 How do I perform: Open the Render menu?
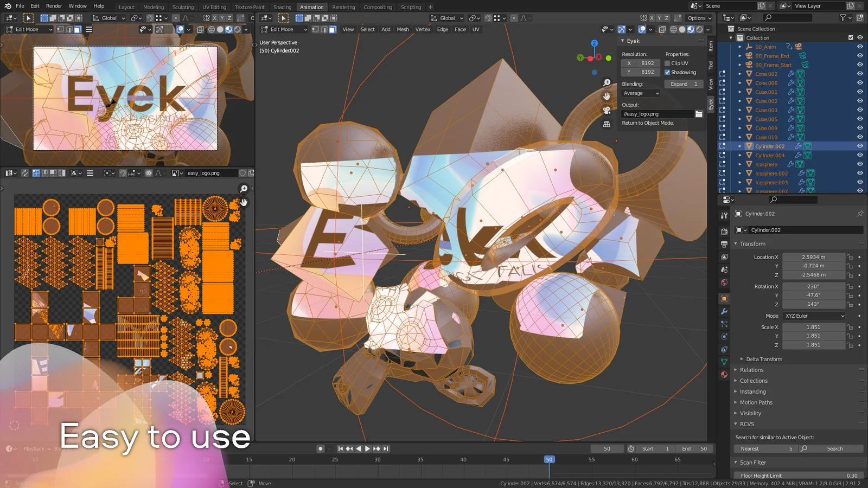pyautogui.click(x=54, y=6)
